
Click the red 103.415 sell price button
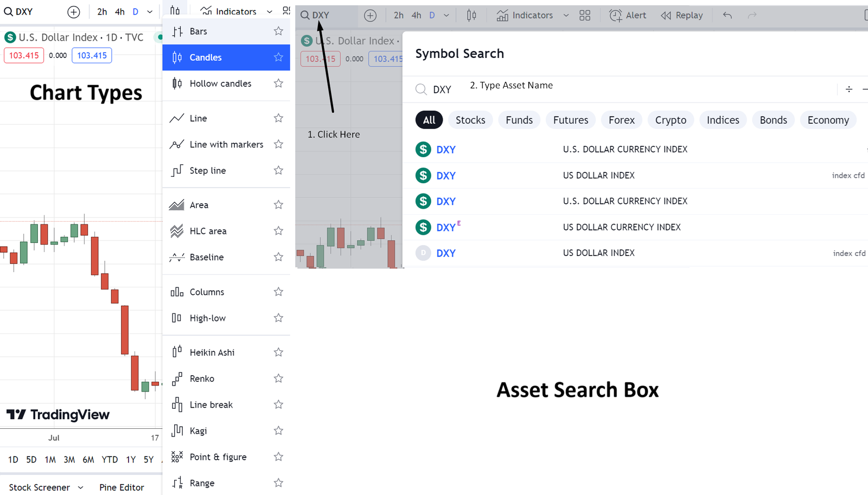point(24,55)
